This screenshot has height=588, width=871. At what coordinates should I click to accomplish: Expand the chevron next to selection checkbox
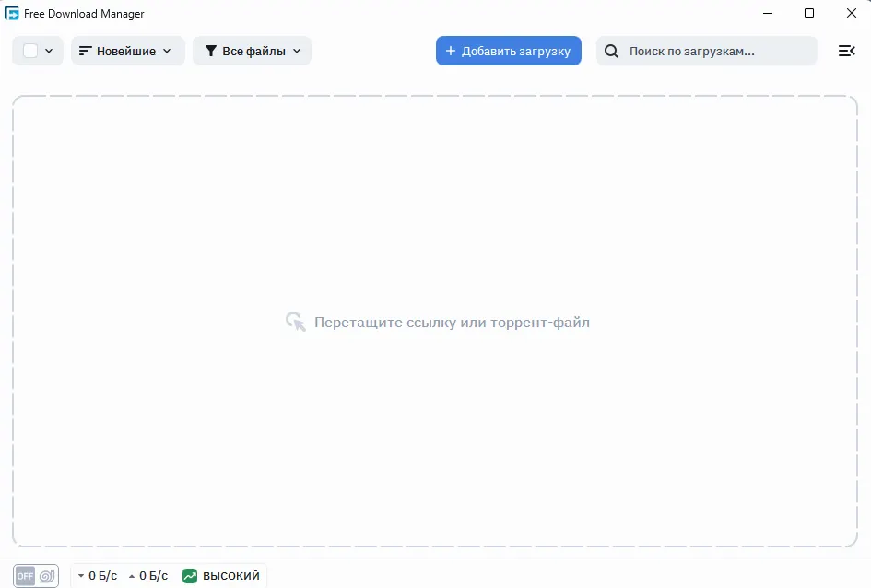51,51
